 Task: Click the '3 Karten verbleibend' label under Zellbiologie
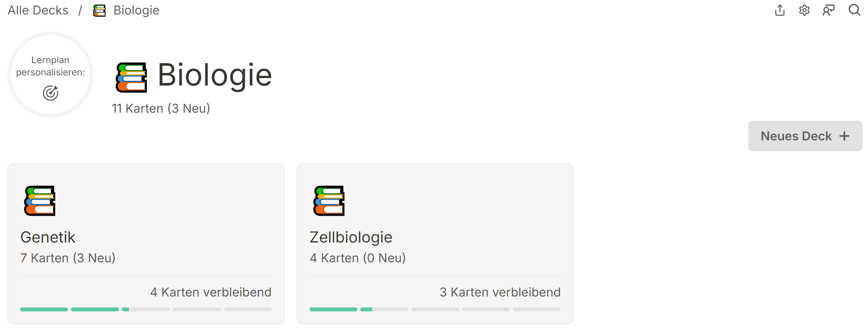pyautogui.click(x=500, y=292)
